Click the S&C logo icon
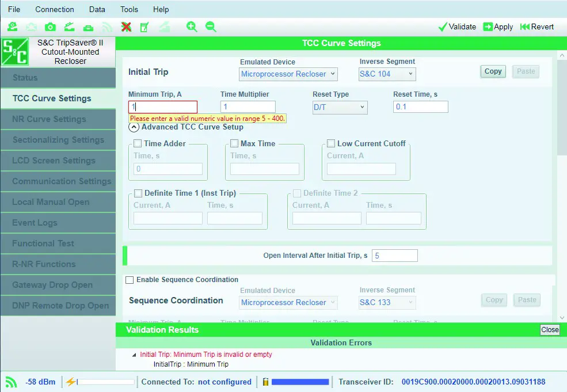 pyautogui.click(x=15, y=52)
